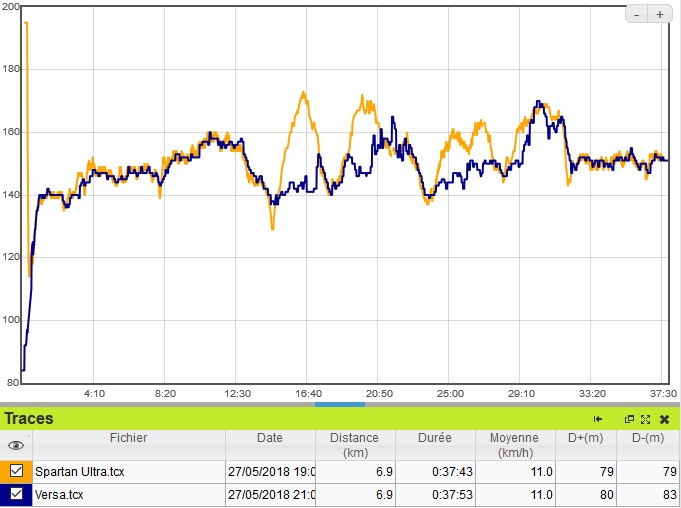Viewport: 681px width, 508px height.
Task: Select the Spartan Ultra.tcx file name
Action: tap(80, 471)
